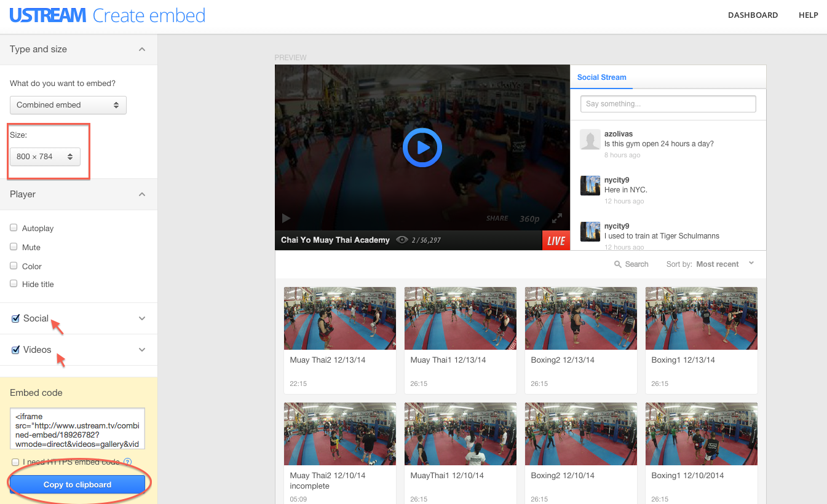The width and height of the screenshot is (827, 504).
Task: Check I need HTTPS embed code
Action: click(15, 462)
